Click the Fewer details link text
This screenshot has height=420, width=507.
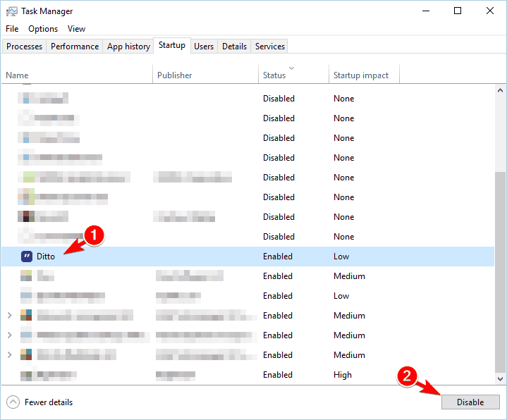[x=49, y=402]
